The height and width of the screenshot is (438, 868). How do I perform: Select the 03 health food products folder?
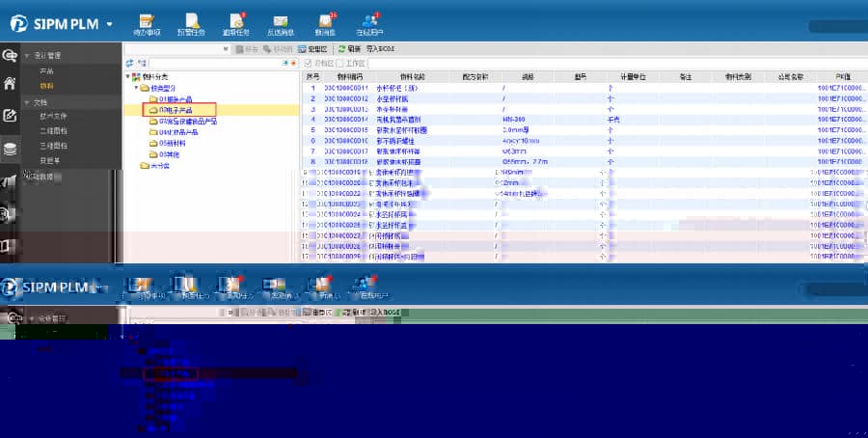[183, 122]
